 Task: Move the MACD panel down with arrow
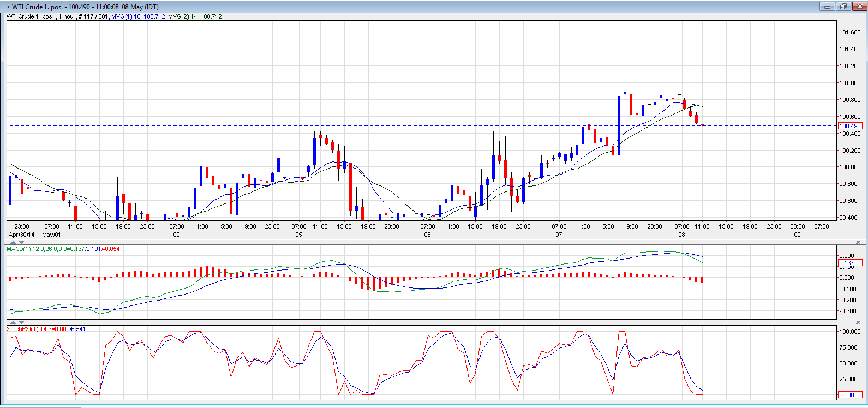22,242
